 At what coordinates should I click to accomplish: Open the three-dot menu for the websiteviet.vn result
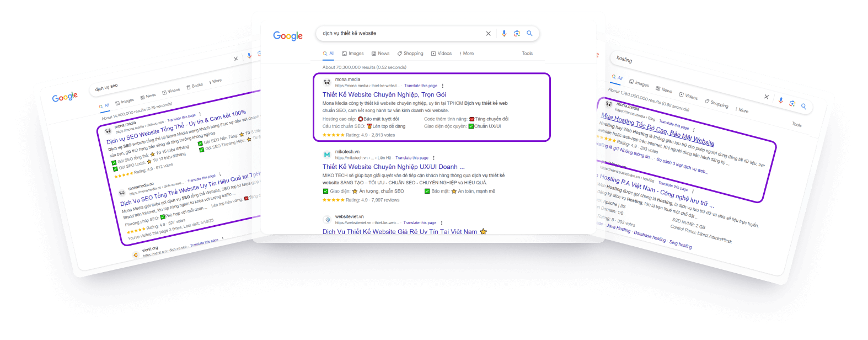(442, 223)
